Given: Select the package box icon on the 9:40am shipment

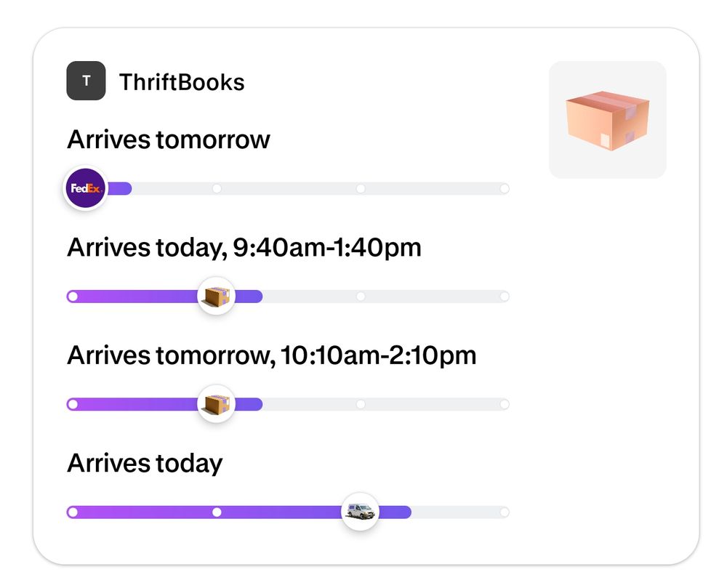Looking at the screenshot, I should point(216,296).
